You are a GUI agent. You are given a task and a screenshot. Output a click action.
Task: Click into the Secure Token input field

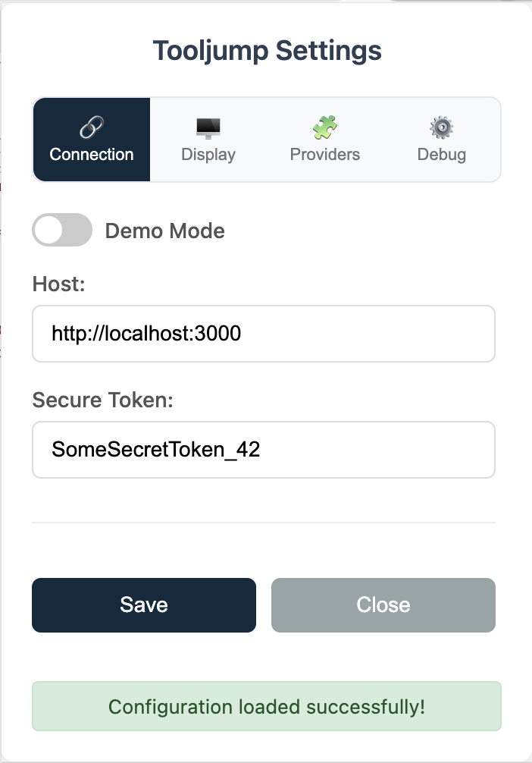(264, 450)
